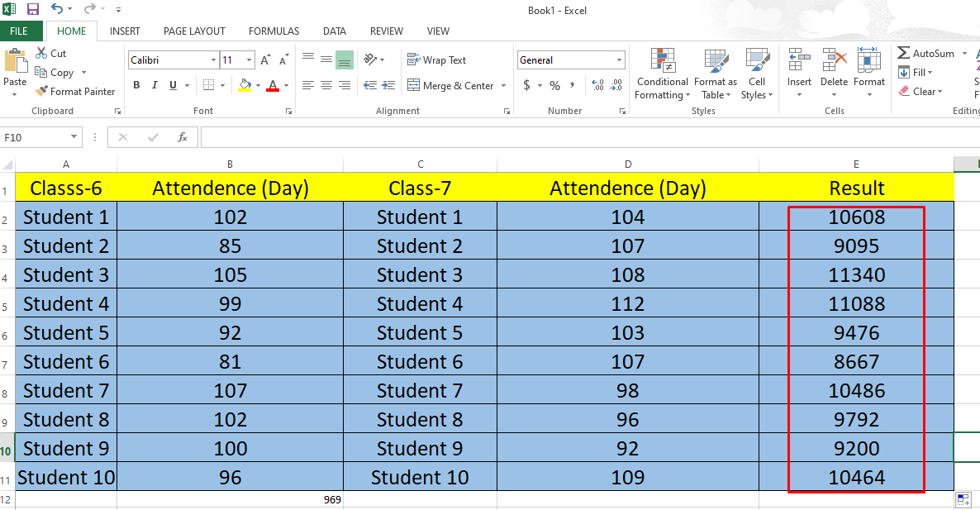The image size is (980, 510).
Task: Select column B header
Action: pos(230,164)
